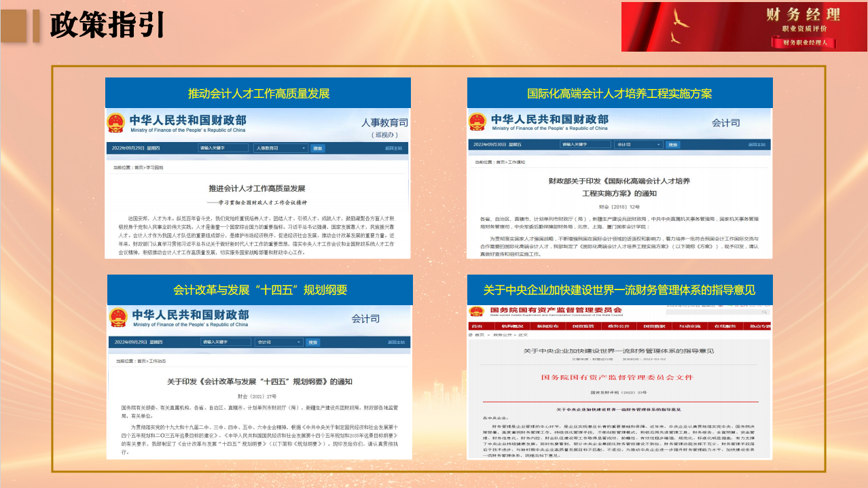Open the 会计司 dropdown on the “十四五”规划纲要 page
The width and height of the screenshot is (868, 488).
click(x=280, y=342)
